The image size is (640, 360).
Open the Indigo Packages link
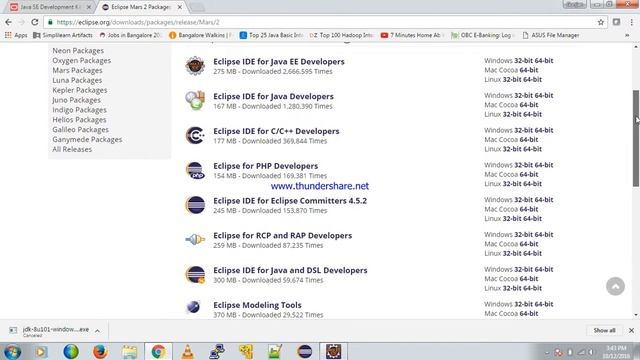point(79,110)
